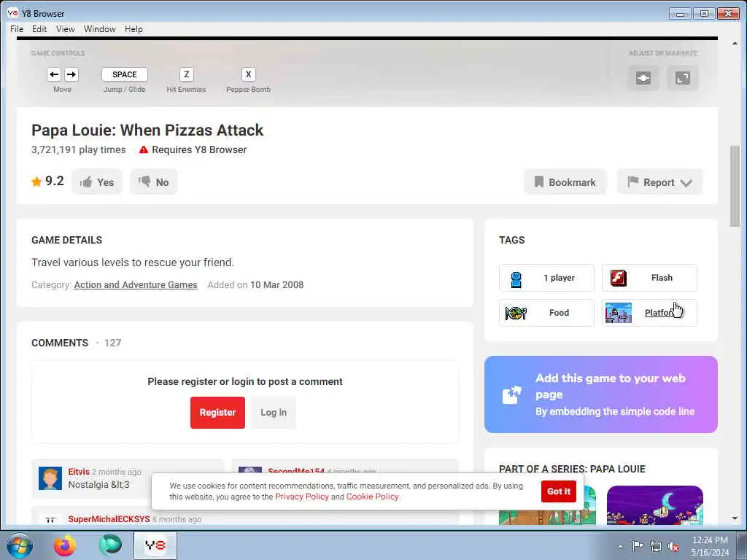Click the Y8 Browser taskbar button
This screenshot has width=747, height=560.
155,545
